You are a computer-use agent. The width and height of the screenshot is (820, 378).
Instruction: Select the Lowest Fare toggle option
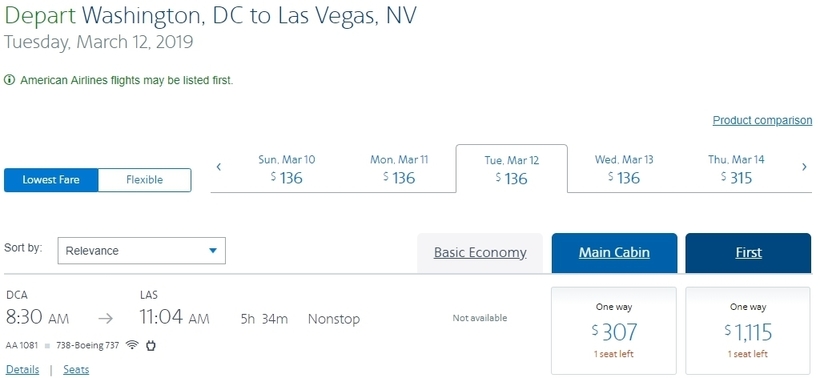coord(51,180)
